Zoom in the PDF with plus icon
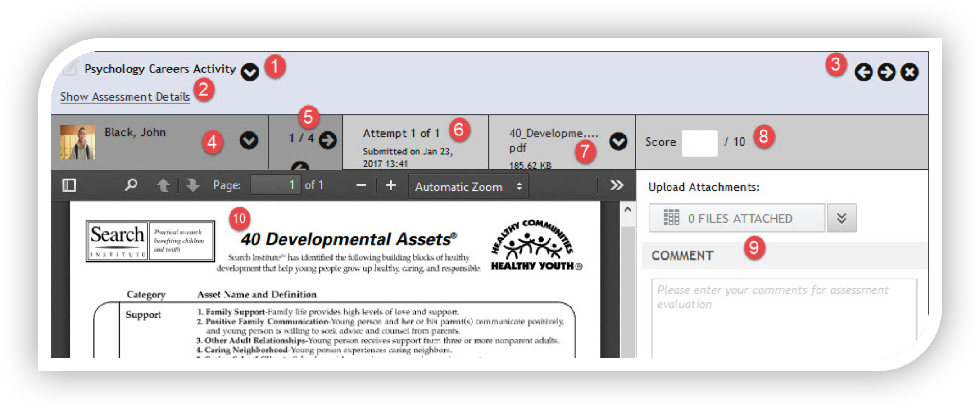 391,185
